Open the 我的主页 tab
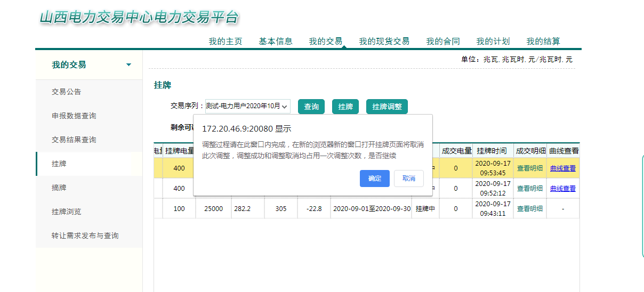This screenshot has width=644, height=292. tap(225, 42)
